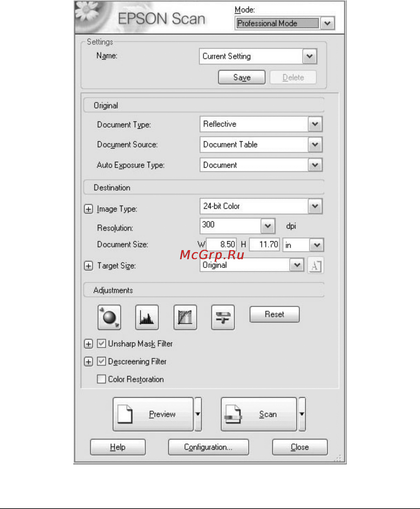
Task: Click the Save settings button
Action: point(242,77)
